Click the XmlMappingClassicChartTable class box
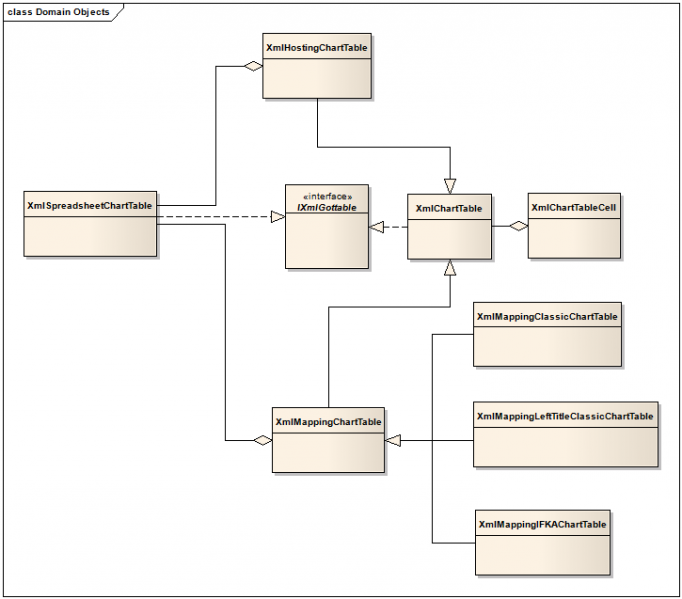The image size is (682, 599). [547, 317]
